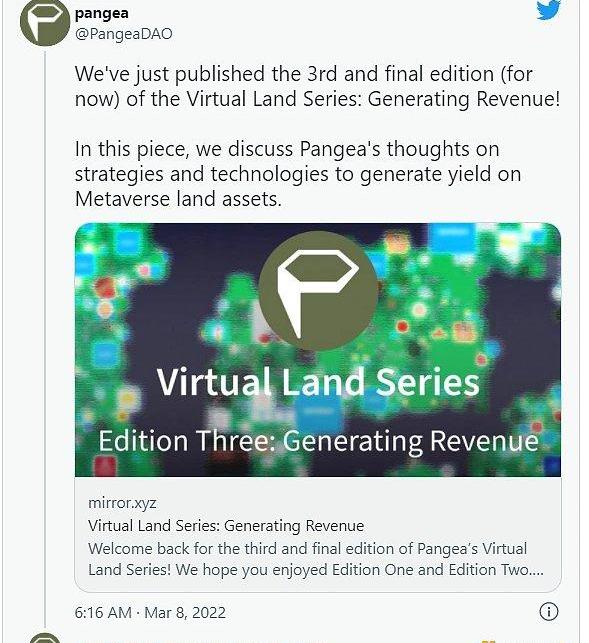Click the Virtual Land Series card image
589x643 pixels.
pos(318,350)
